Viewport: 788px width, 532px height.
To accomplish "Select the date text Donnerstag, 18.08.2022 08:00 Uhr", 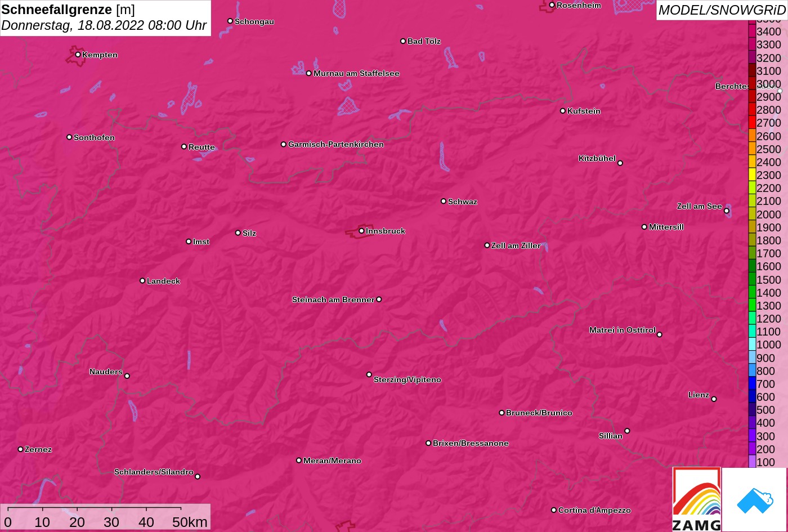I will tap(104, 25).
